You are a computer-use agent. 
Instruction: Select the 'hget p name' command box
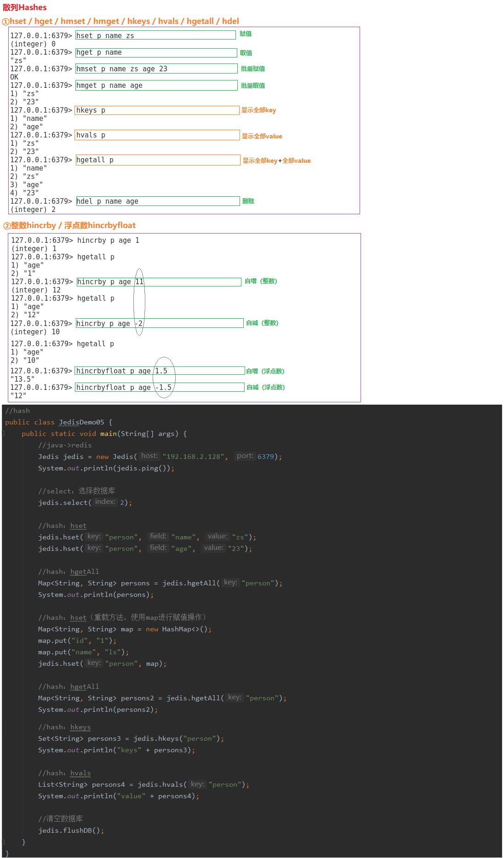click(156, 52)
